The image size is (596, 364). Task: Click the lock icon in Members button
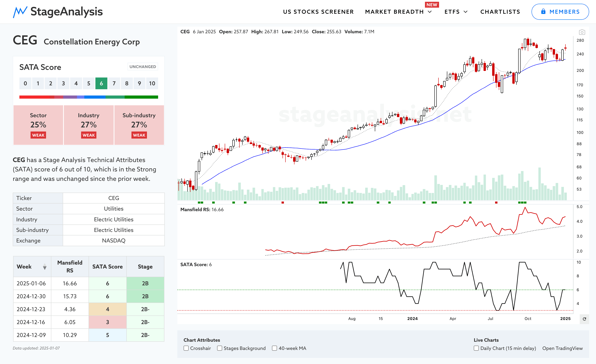[x=543, y=11]
